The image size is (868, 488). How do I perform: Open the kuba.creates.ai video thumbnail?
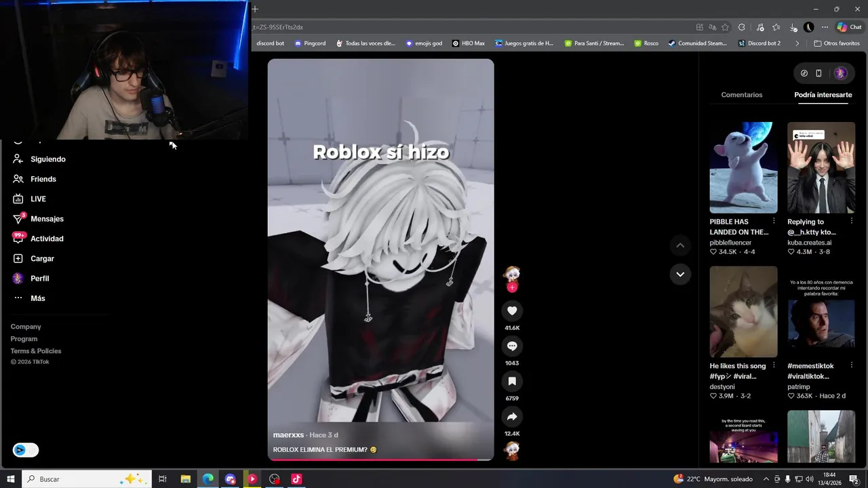click(x=821, y=167)
